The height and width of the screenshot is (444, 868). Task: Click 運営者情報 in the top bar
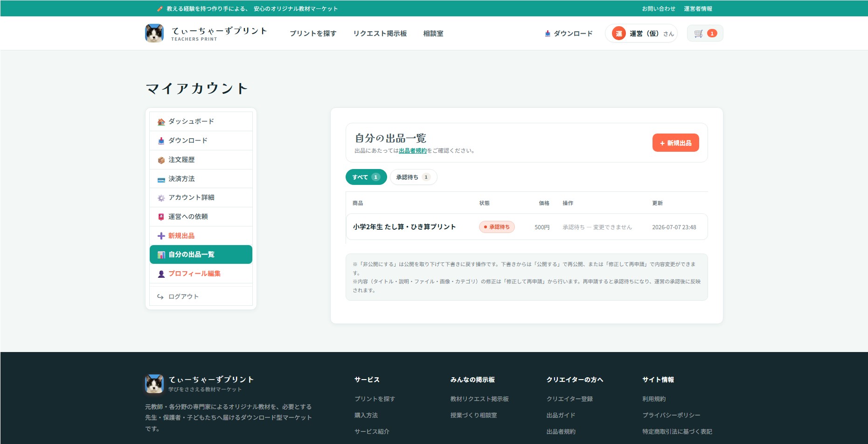(698, 8)
